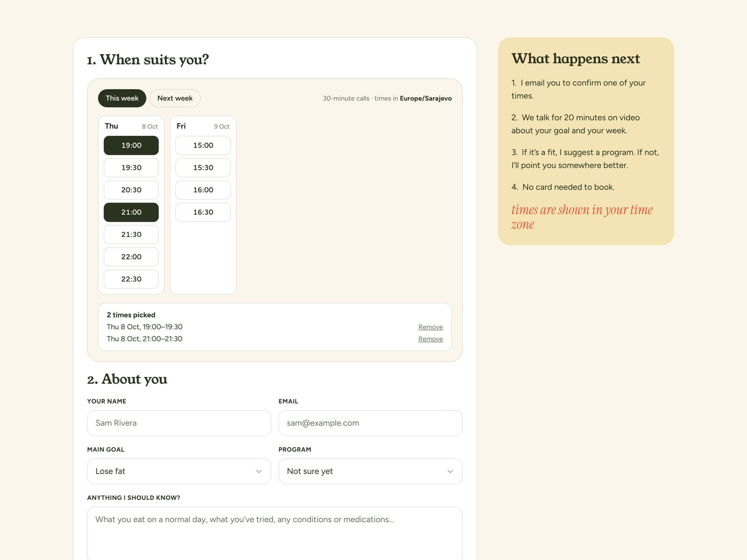Switch to the Next week tab
The image size is (747, 560).
coord(175,98)
